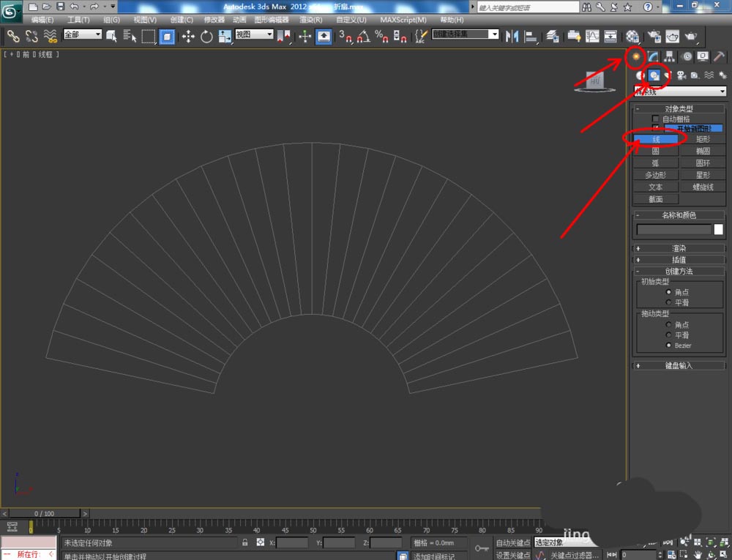This screenshot has width=732, height=560.
Task: Click the Render teapot icon
Action: pyautogui.click(x=690, y=36)
